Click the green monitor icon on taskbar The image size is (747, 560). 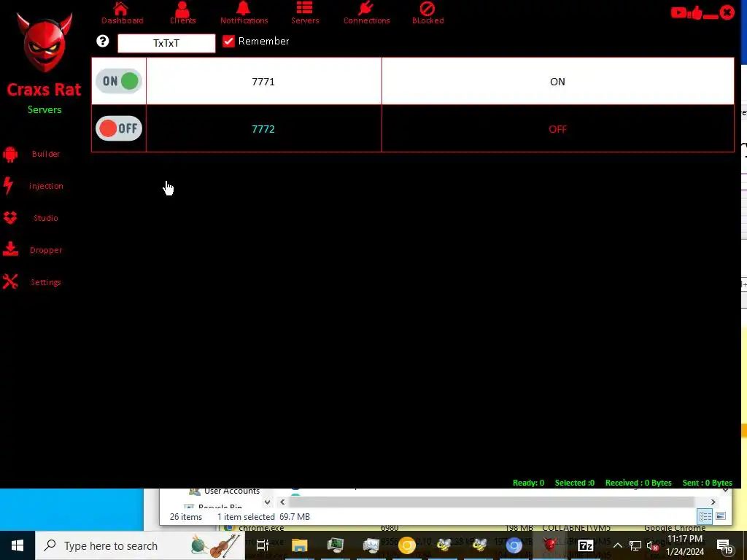coord(336,545)
